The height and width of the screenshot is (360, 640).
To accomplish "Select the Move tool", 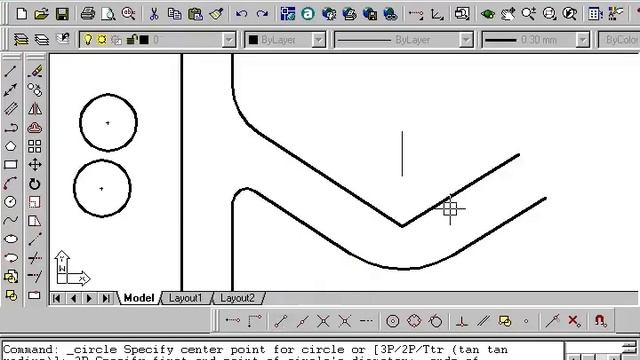I will point(35,165).
